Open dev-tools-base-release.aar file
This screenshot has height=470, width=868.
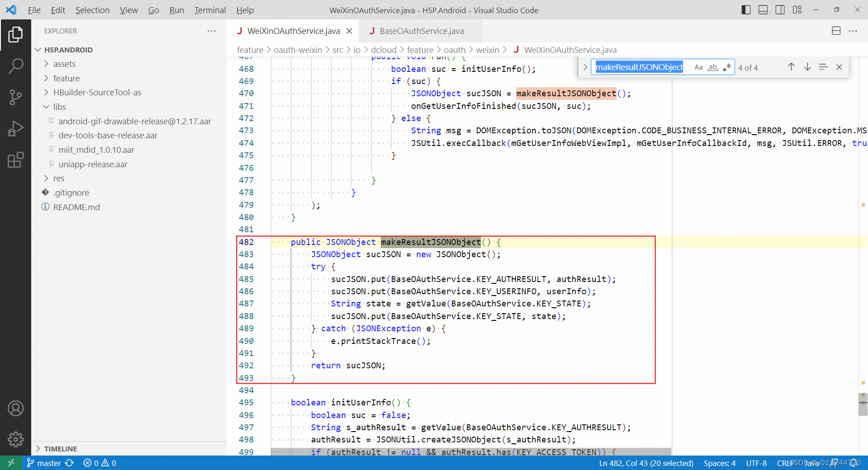[108, 135]
